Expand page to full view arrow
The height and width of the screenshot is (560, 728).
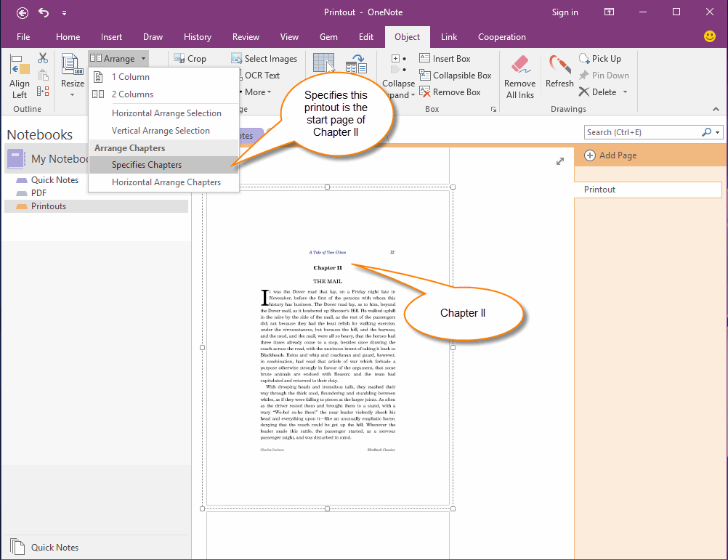(560, 161)
